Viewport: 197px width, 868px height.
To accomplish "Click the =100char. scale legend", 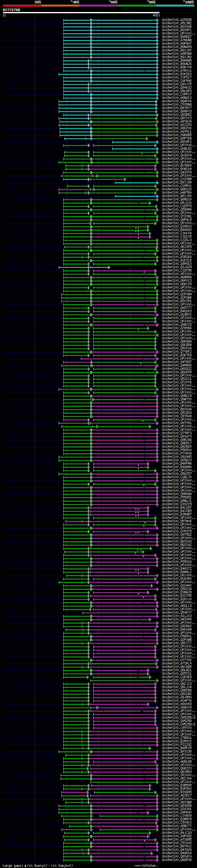I will point(146,866).
